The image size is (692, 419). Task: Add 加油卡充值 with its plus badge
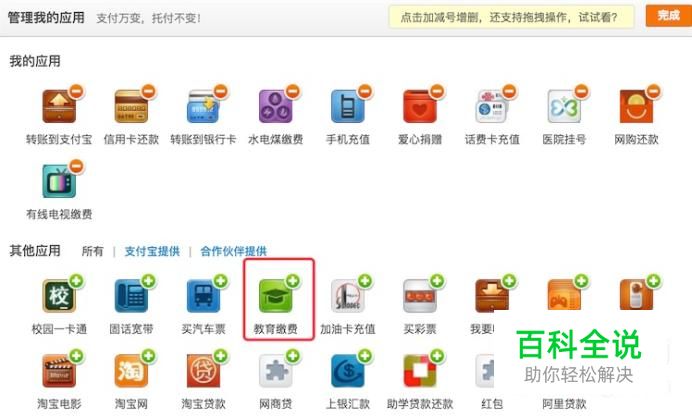click(365, 281)
